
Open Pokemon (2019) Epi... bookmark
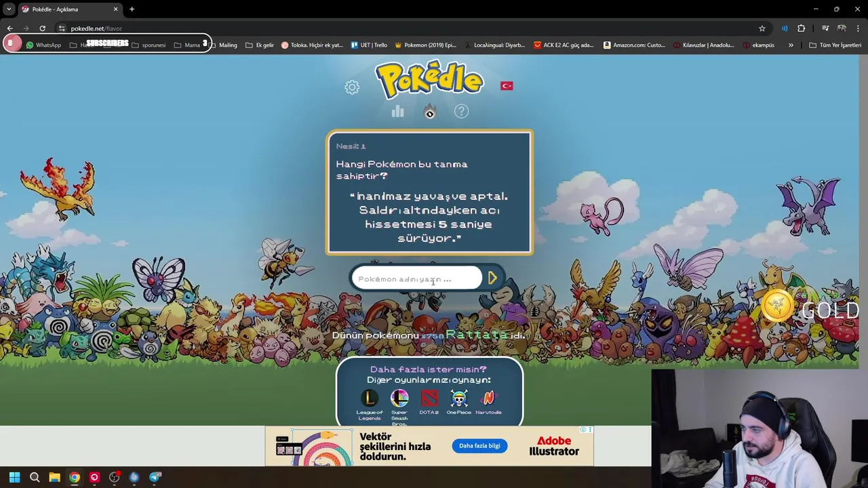click(425, 45)
